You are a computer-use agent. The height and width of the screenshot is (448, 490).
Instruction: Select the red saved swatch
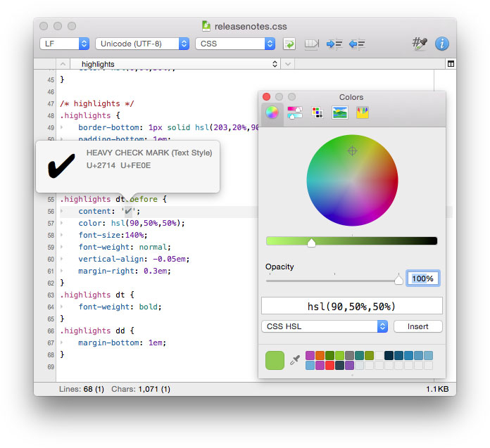point(329,365)
